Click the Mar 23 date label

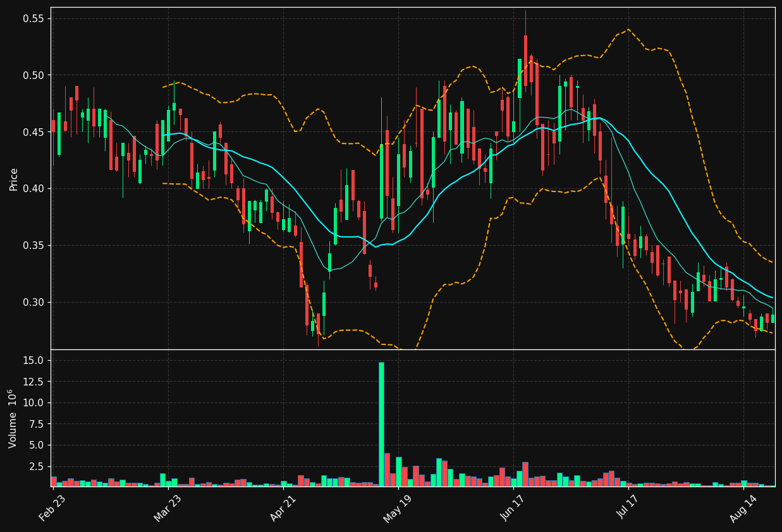[x=167, y=509]
